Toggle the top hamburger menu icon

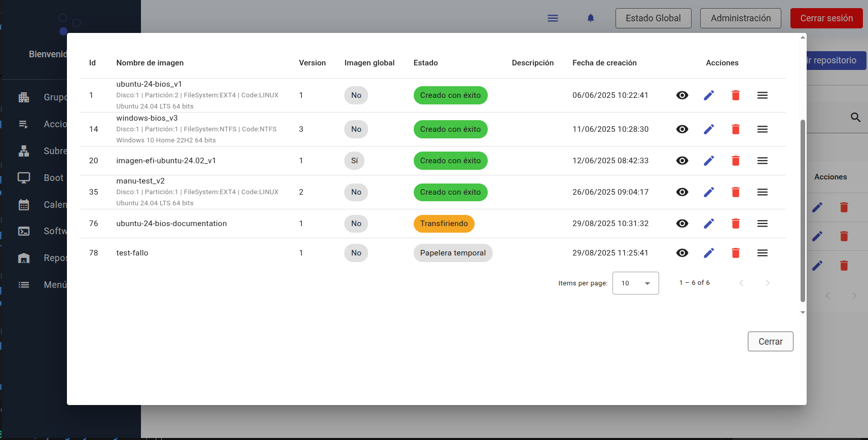tap(553, 18)
